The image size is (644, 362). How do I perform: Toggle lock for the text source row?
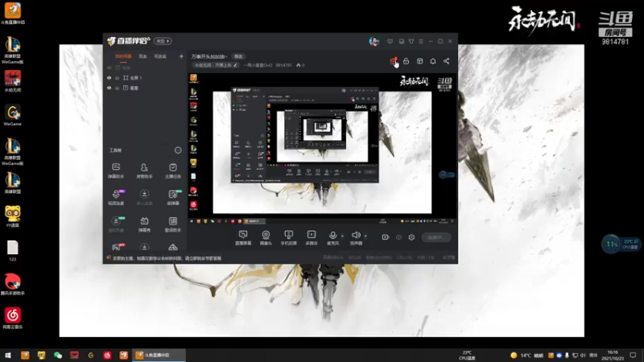(x=118, y=88)
